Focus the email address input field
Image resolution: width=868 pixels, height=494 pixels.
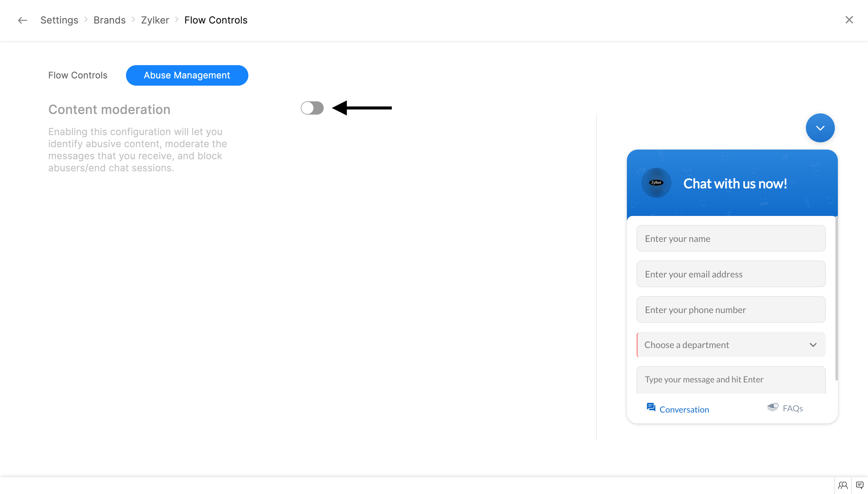tap(731, 274)
